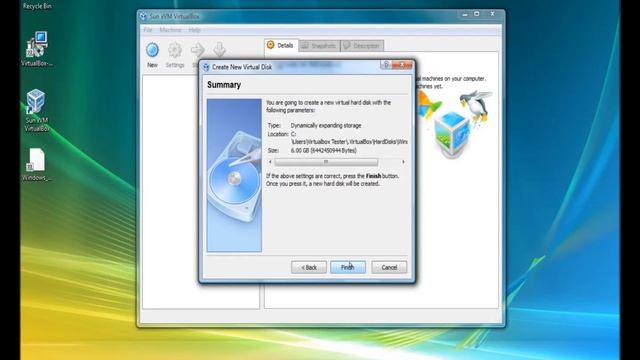Click the help question-mark button in wizard title bar
640x360 pixels.
coord(386,65)
